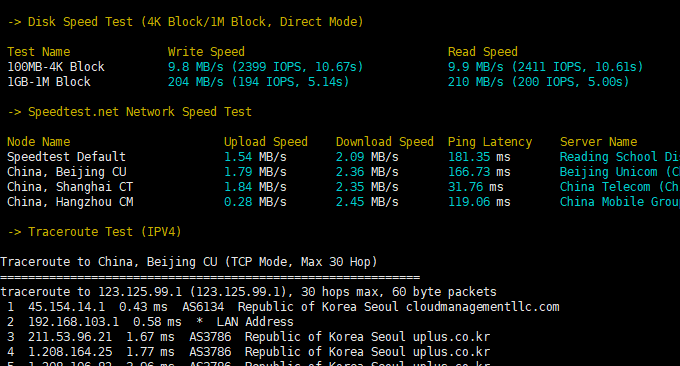Click the ping latency '31.76 ms'
This screenshot has width=680, height=366.
pos(476,187)
